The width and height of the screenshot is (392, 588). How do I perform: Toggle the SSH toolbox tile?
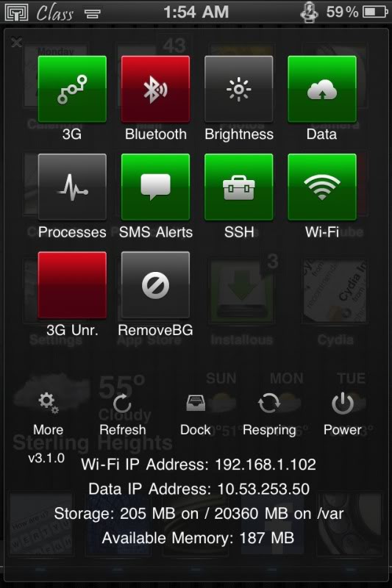pos(238,187)
